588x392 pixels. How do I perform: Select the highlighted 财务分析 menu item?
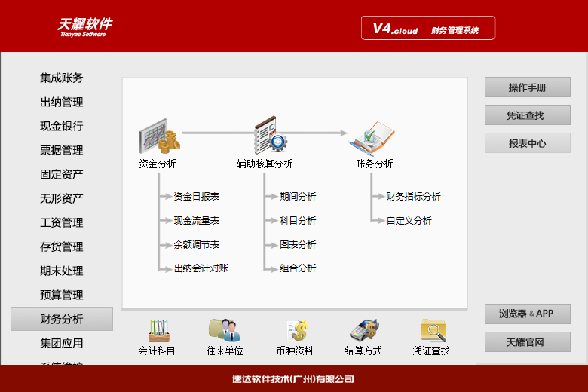(x=62, y=319)
